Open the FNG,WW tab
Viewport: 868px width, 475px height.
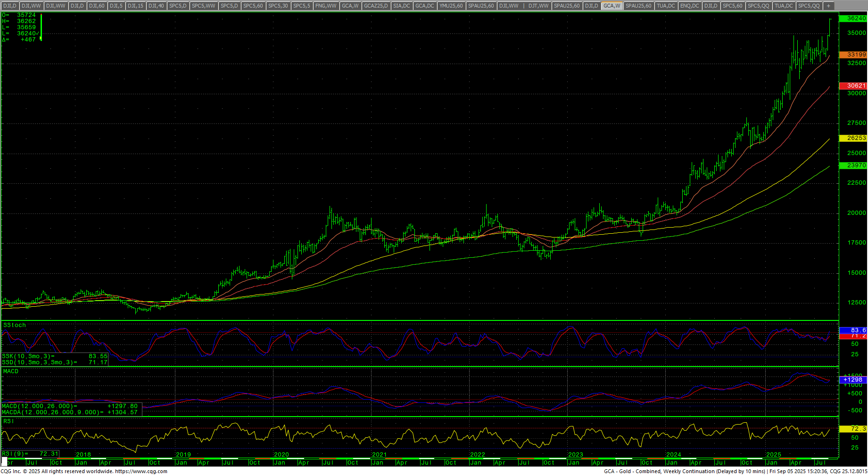click(x=326, y=6)
